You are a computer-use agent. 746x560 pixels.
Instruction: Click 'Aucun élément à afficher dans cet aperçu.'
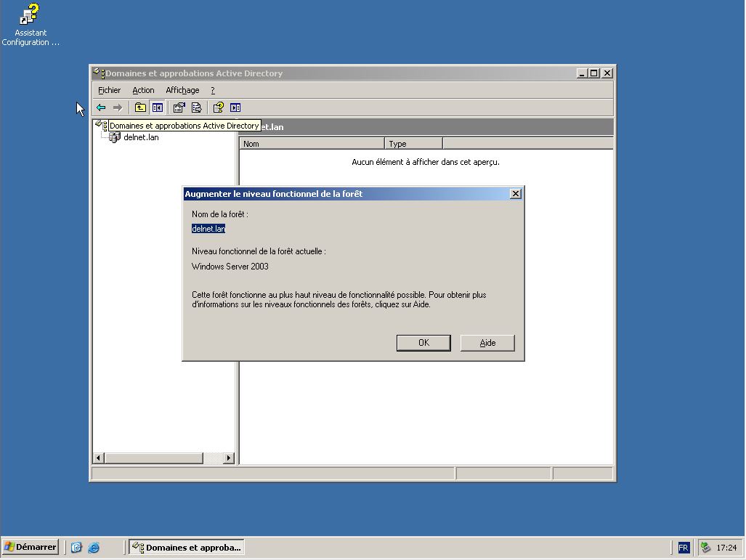point(426,162)
